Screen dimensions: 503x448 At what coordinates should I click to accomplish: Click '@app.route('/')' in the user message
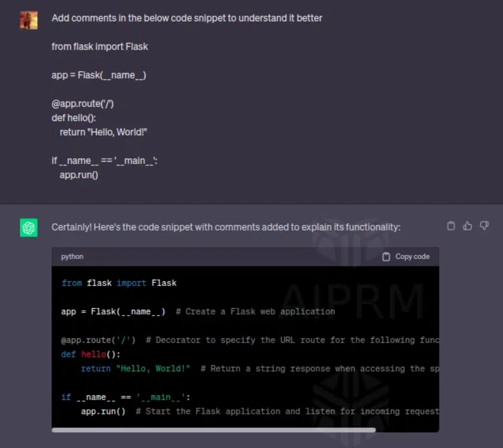tap(83, 103)
